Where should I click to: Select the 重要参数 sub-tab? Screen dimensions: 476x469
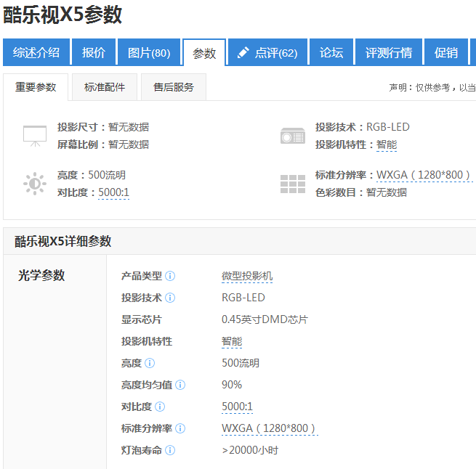[36, 87]
